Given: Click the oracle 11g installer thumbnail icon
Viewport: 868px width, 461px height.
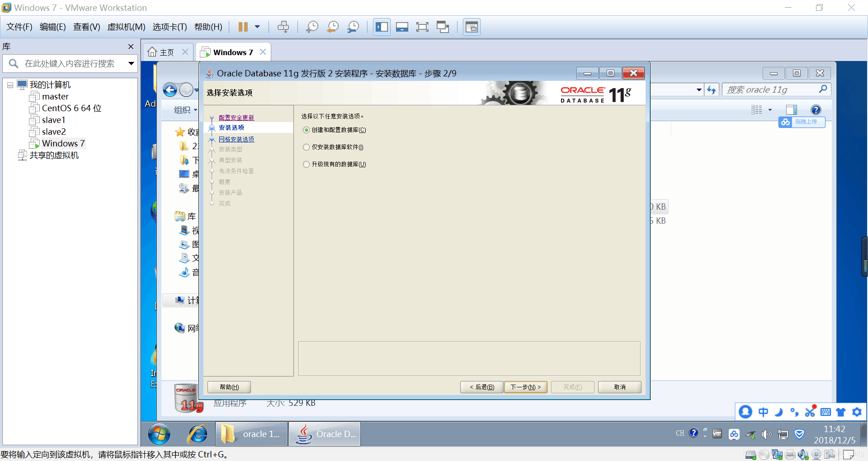Looking at the screenshot, I should click(189, 399).
